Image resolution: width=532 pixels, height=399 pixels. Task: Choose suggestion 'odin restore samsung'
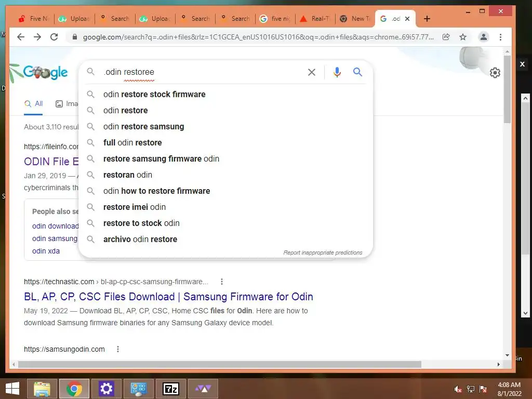(x=225, y=127)
